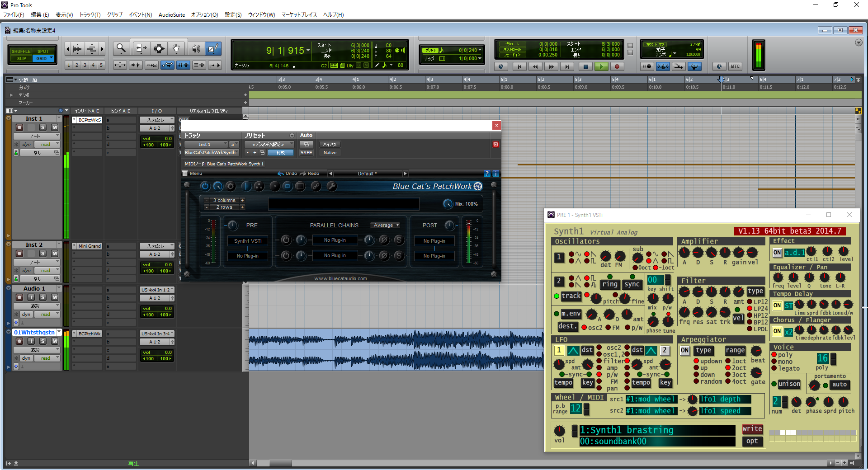Click the Synth1 VSTi plugin slot

pyautogui.click(x=248, y=241)
